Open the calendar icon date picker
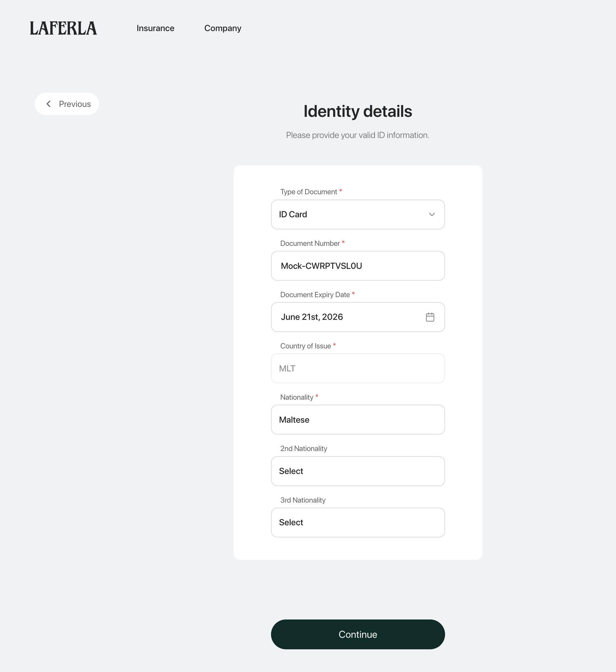616x672 pixels. (430, 317)
